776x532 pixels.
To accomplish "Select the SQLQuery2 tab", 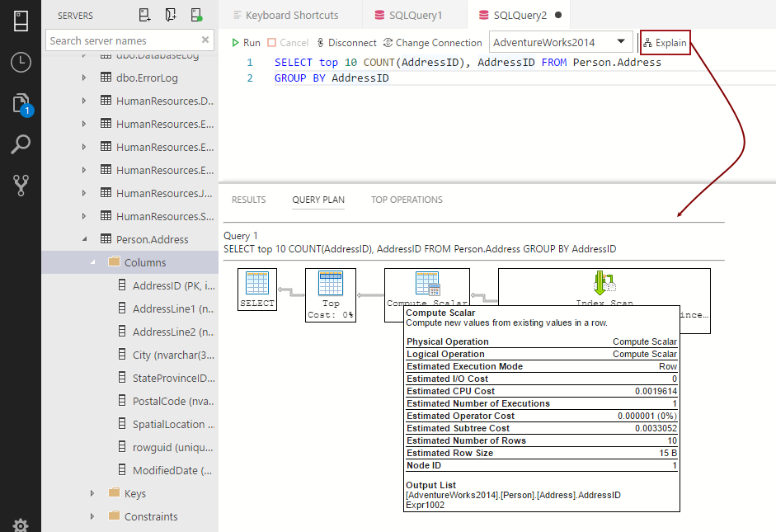I will (x=520, y=16).
